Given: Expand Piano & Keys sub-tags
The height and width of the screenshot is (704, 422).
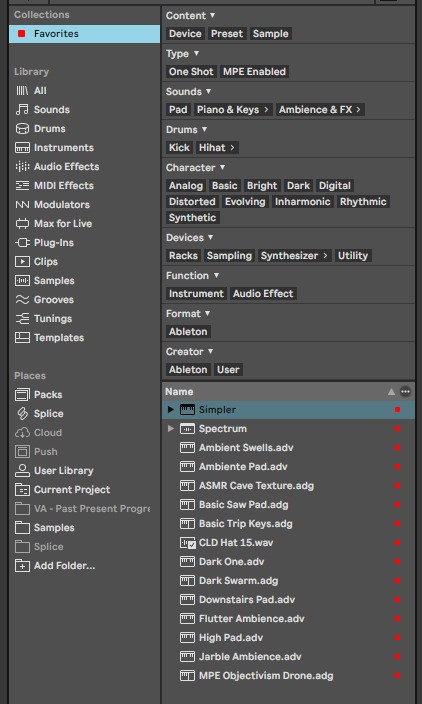Looking at the screenshot, I should (x=266, y=110).
